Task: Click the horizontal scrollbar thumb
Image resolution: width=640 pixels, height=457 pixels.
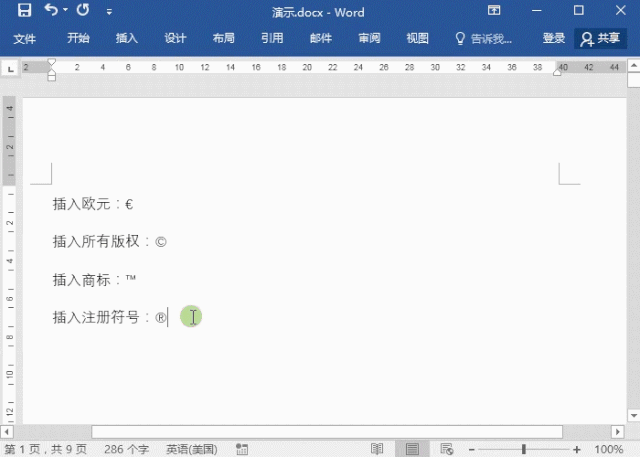Action: coord(327,431)
